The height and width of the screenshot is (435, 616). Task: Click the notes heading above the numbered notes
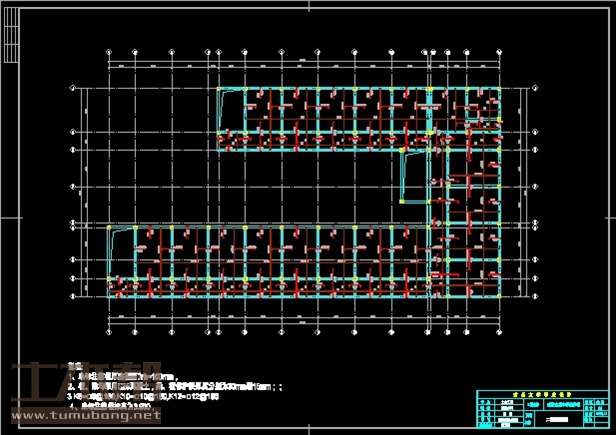72,366
